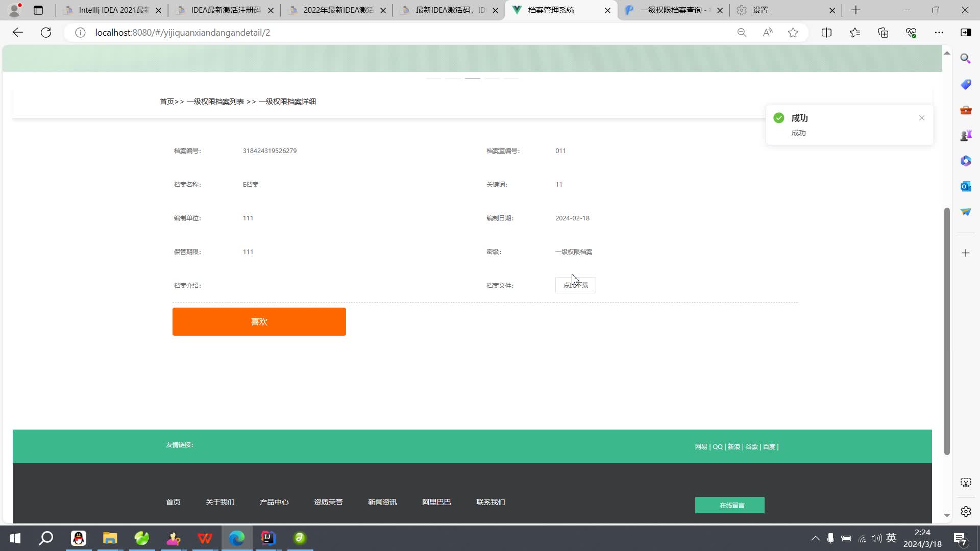Click the 在线留言 button in footer
Viewport: 980px width, 551px height.
click(729, 505)
